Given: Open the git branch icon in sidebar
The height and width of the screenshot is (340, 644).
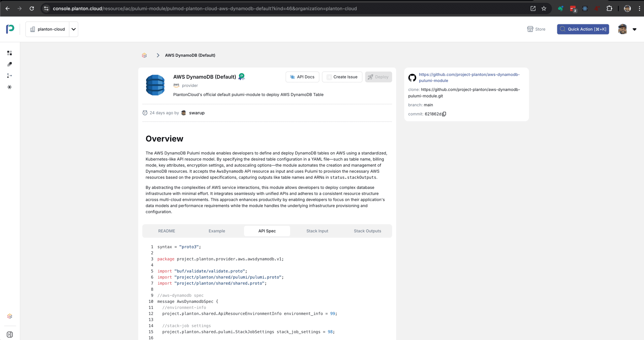Looking at the screenshot, I should point(9,76).
